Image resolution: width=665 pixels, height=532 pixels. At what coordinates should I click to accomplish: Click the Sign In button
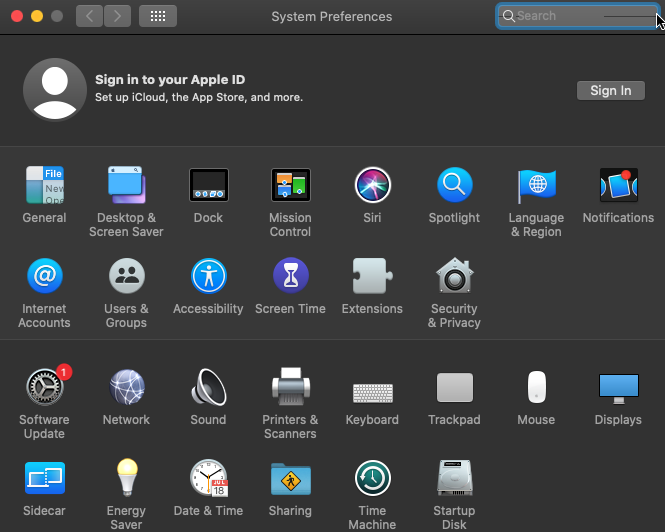click(x=610, y=91)
